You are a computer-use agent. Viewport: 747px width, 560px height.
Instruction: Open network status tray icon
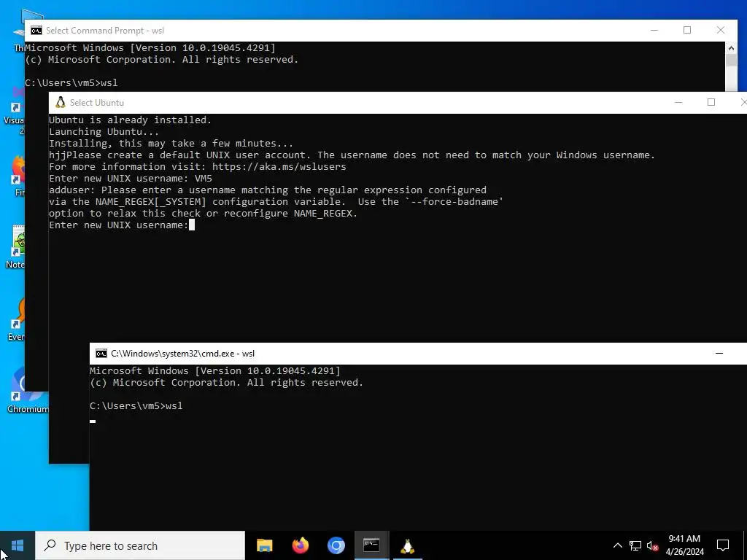point(635,545)
